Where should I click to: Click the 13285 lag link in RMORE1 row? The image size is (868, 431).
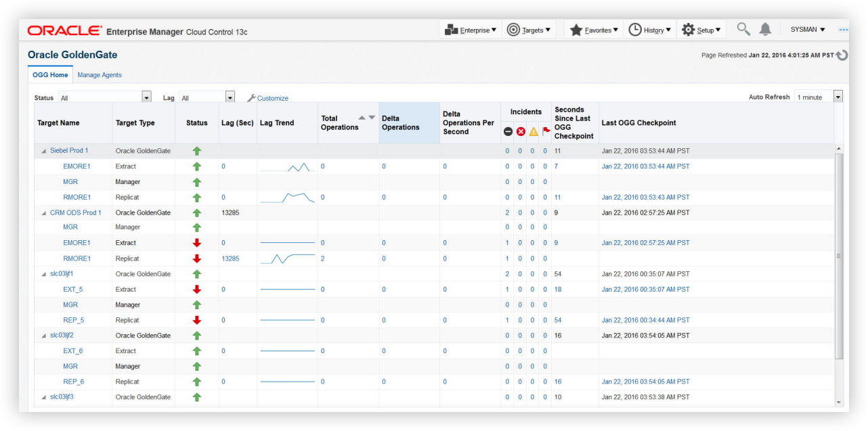point(230,258)
